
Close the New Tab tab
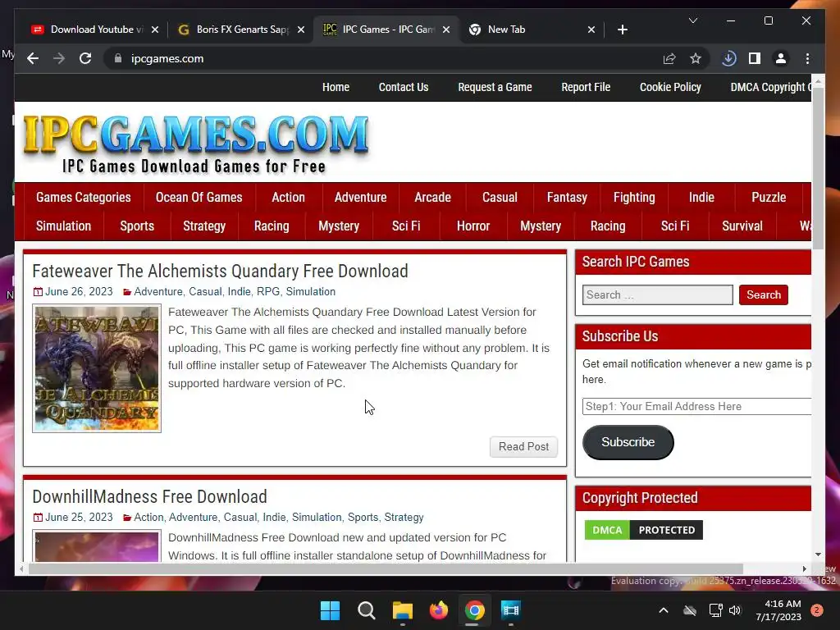(x=591, y=30)
